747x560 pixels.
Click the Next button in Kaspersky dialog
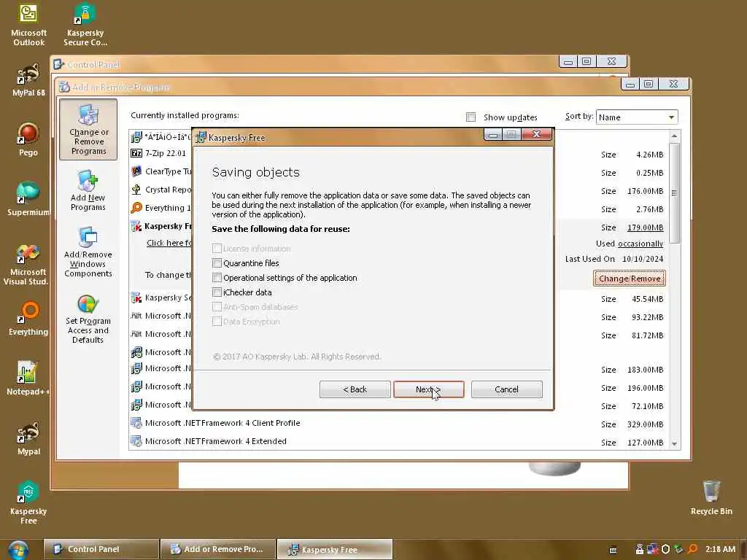click(428, 389)
